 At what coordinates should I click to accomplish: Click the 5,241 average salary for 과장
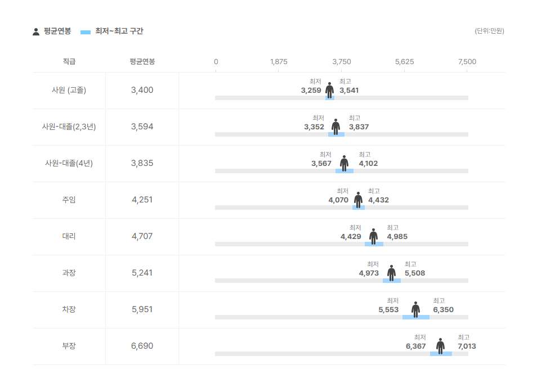click(142, 273)
